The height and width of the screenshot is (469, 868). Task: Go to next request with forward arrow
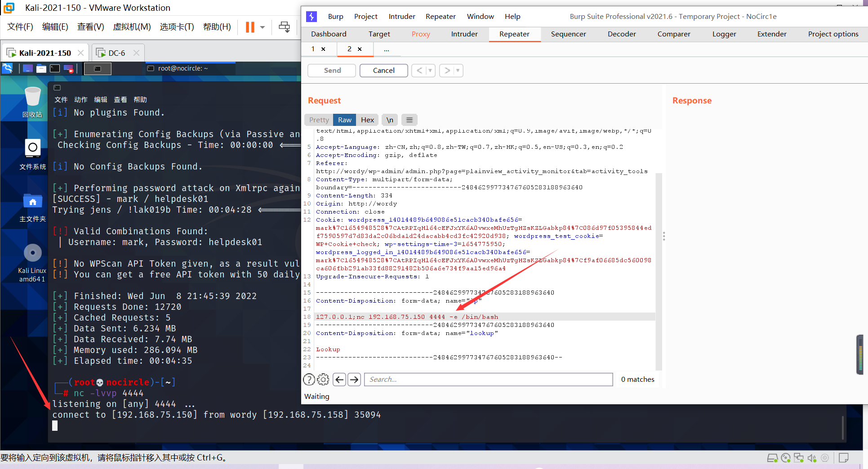point(447,71)
